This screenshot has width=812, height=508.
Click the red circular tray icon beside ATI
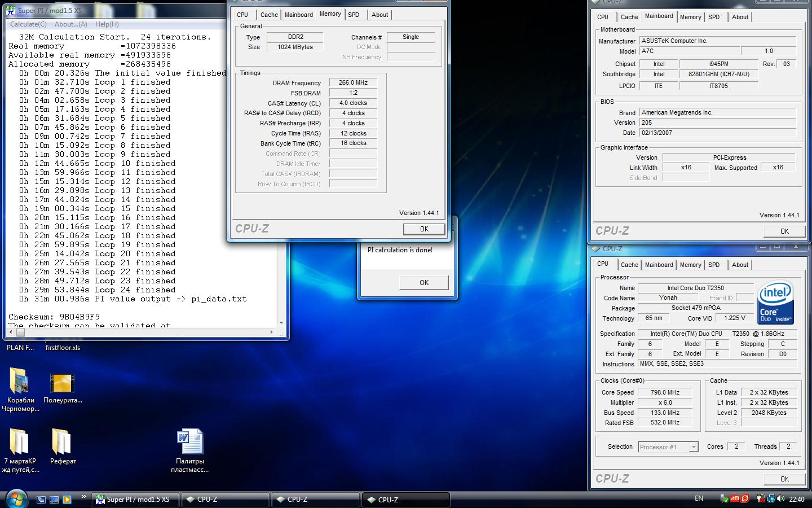coord(745,499)
